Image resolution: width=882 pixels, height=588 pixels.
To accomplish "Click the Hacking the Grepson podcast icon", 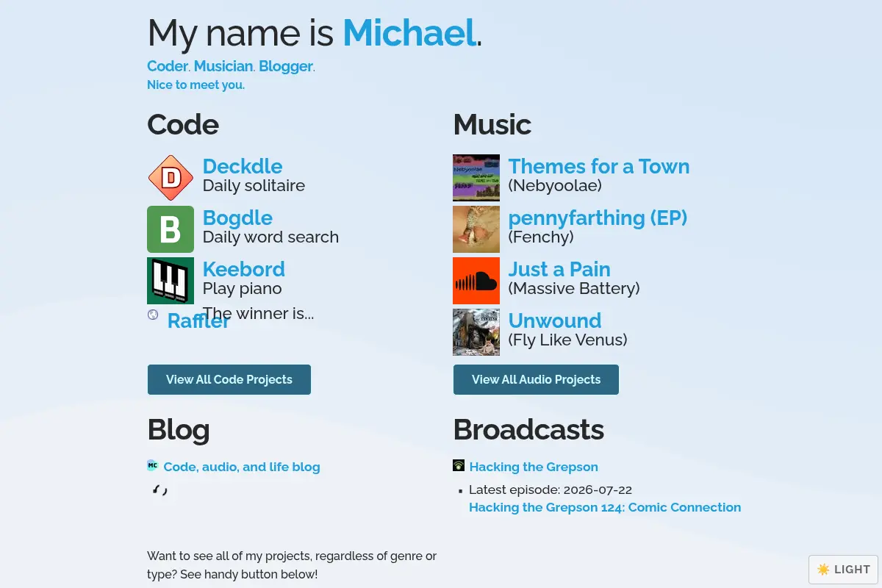I will click(x=459, y=465).
